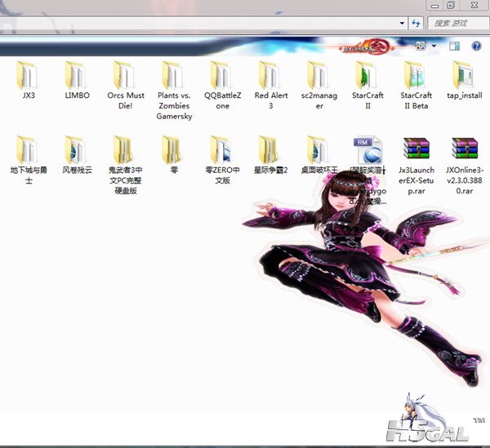Minimize the explorer window
The width and height of the screenshot is (490, 448).
point(435,6)
